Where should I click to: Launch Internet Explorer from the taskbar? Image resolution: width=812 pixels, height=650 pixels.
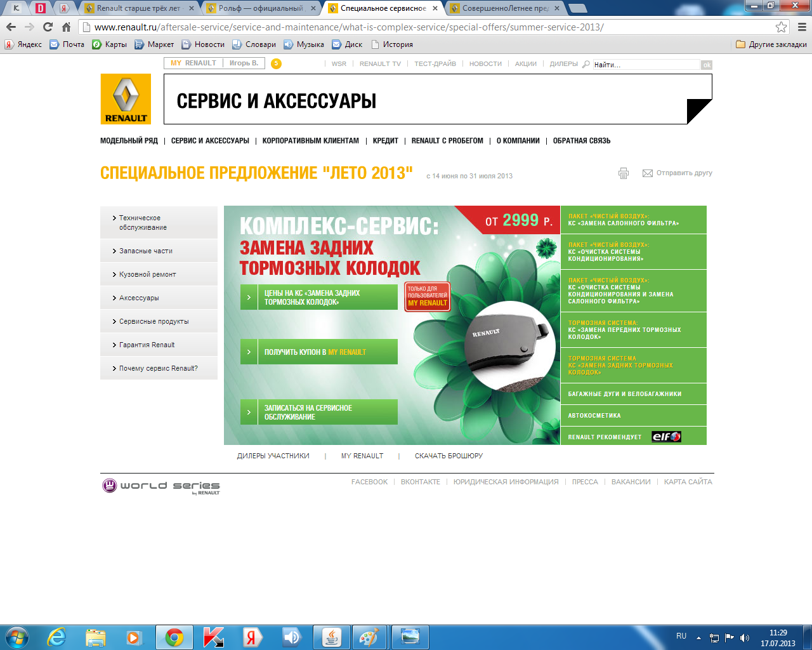pyautogui.click(x=56, y=637)
